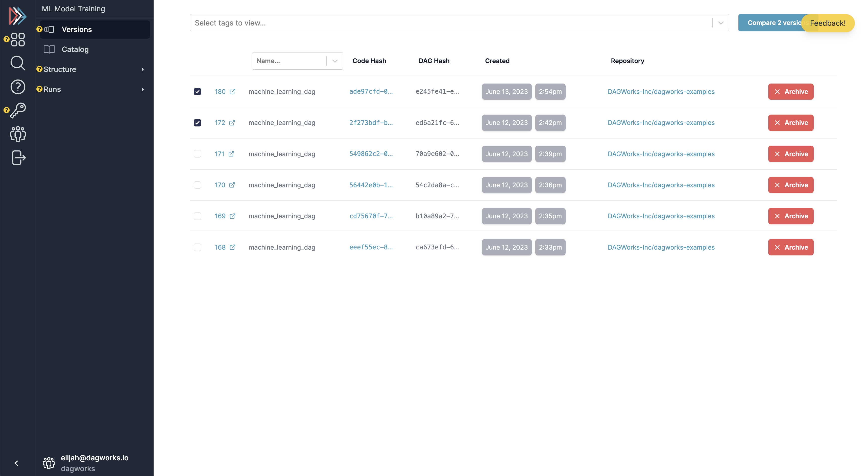Go to the Catalog menu item
This screenshot has width=868, height=476.
pyautogui.click(x=75, y=49)
